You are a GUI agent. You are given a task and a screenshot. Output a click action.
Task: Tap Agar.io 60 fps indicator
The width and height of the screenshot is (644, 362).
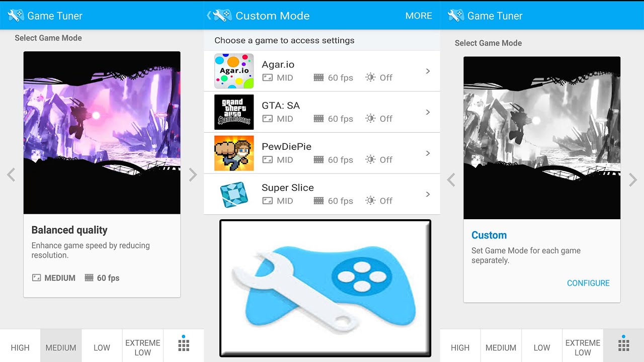click(x=333, y=77)
